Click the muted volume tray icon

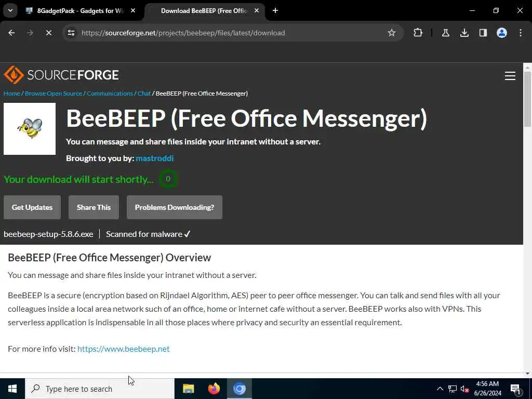click(465, 389)
